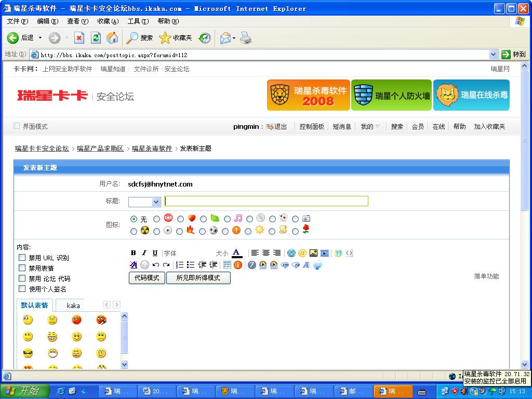Check the 禁用 URL 识别 checkbox
532x399 pixels.
22,258
